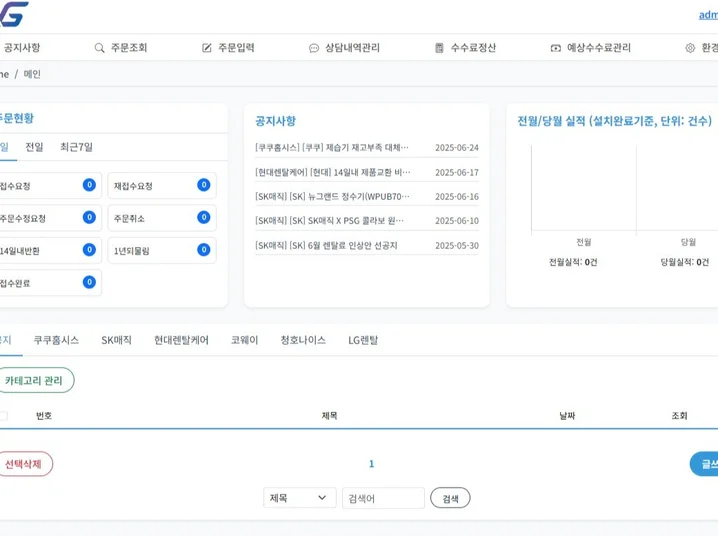Switch to the 최근7일 order status tab
This screenshot has width=718, height=538.
click(x=76, y=147)
